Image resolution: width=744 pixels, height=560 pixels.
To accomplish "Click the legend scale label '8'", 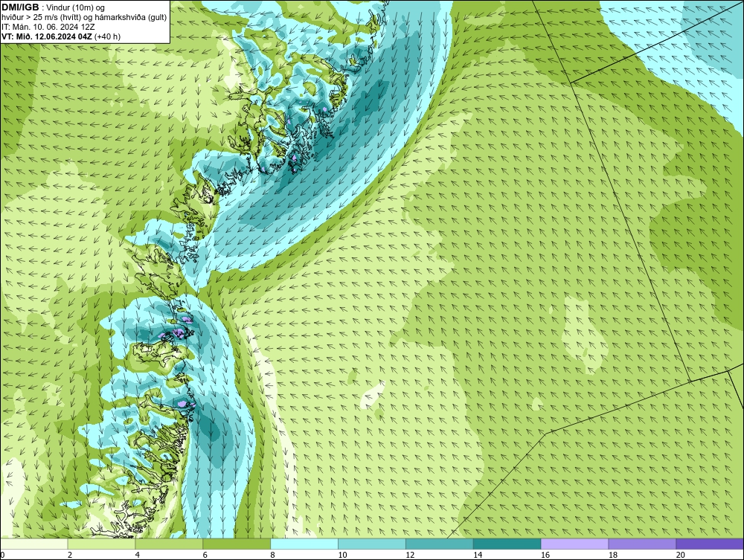I will tap(273, 555).
